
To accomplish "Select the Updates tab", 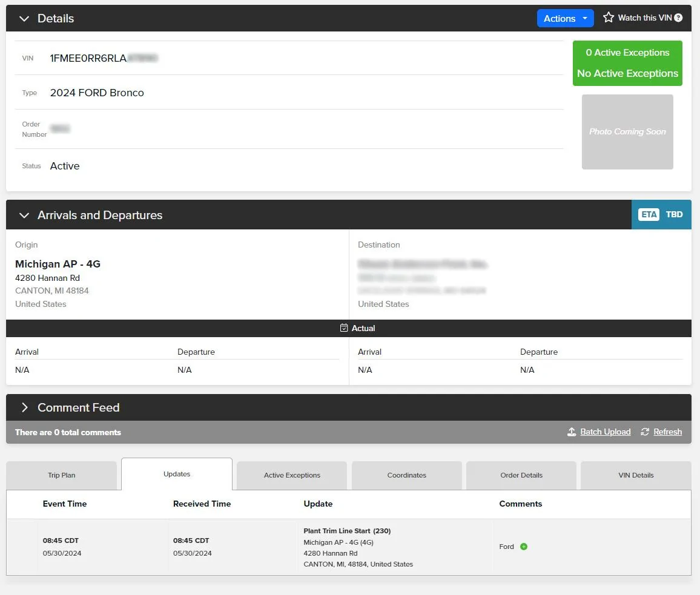I will [x=177, y=474].
